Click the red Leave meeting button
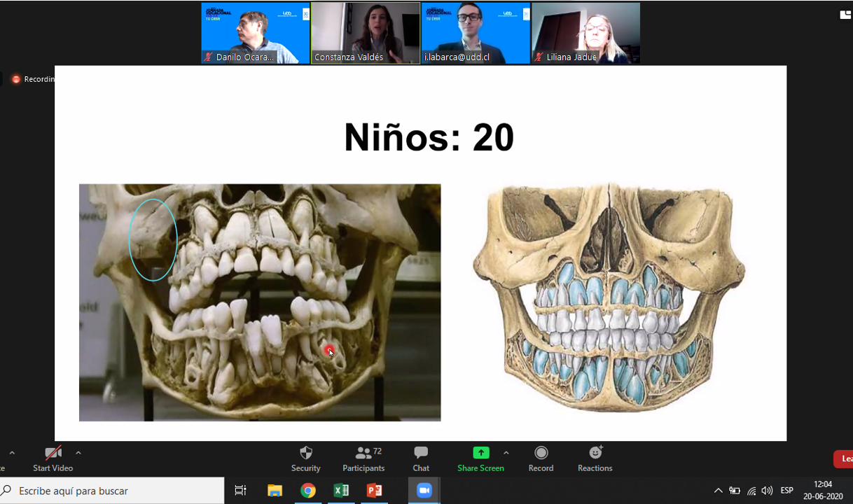This screenshot has width=853, height=504. (843, 459)
